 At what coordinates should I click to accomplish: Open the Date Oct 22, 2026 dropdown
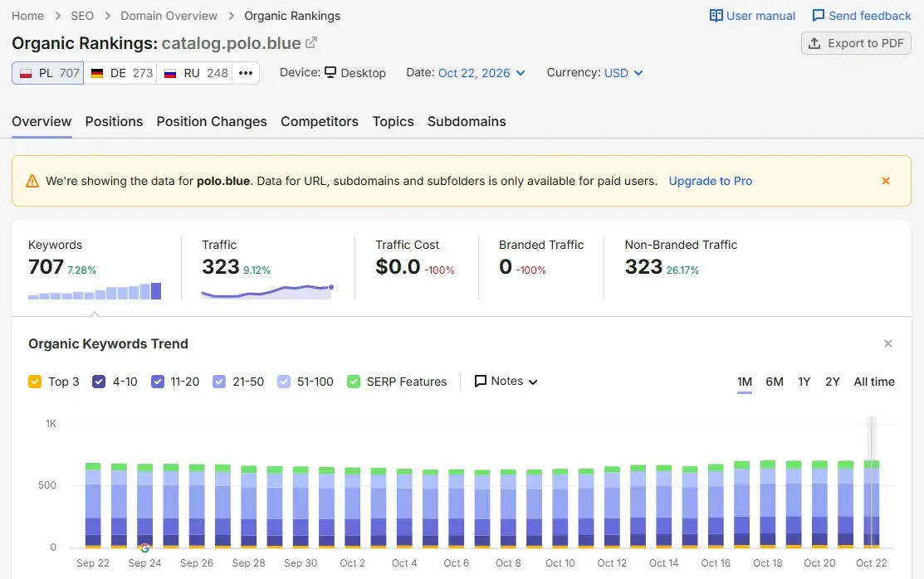pyautogui.click(x=481, y=73)
